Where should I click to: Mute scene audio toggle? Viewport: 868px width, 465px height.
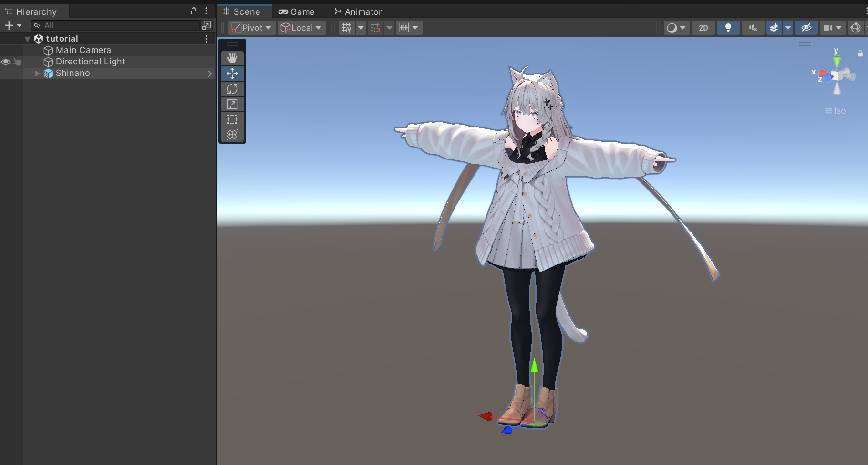tap(753, 28)
